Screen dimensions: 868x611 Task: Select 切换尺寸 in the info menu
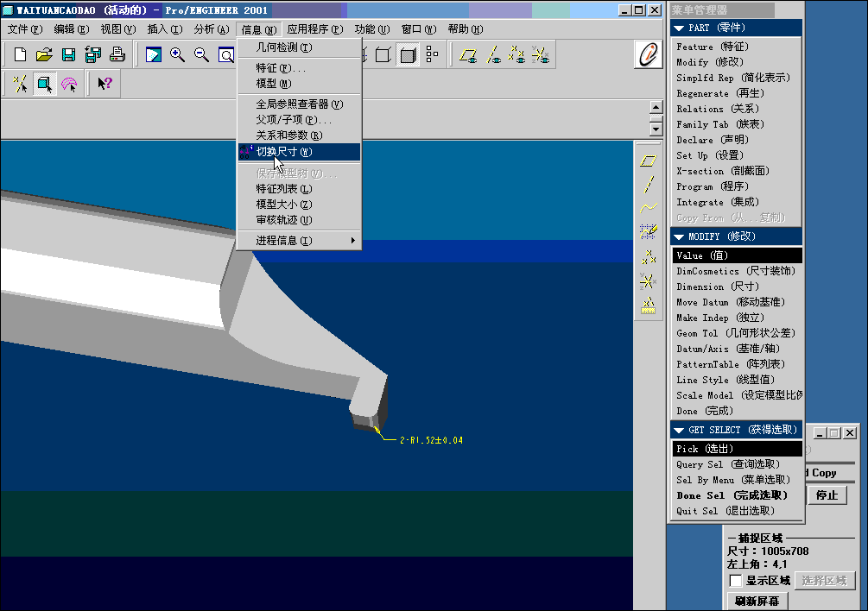299,152
